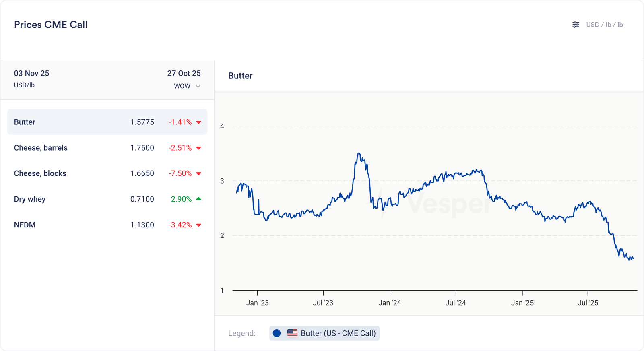Click the green up arrow for Dry whey
Viewport: 644px width, 351px height.
198,199
